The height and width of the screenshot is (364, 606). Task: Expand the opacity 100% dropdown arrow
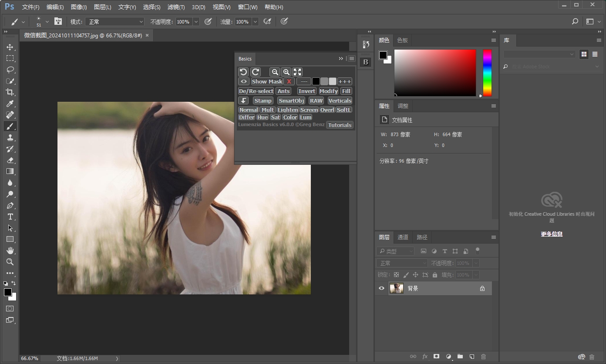(196, 22)
